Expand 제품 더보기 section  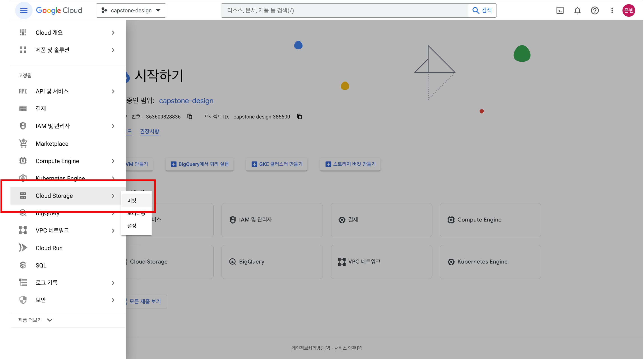pyautogui.click(x=35, y=320)
